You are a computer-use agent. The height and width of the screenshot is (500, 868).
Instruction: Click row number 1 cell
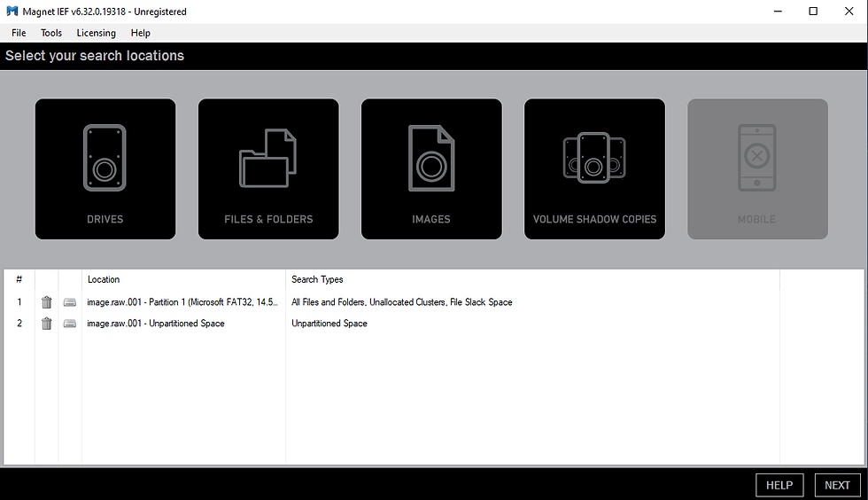[x=19, y=302]
